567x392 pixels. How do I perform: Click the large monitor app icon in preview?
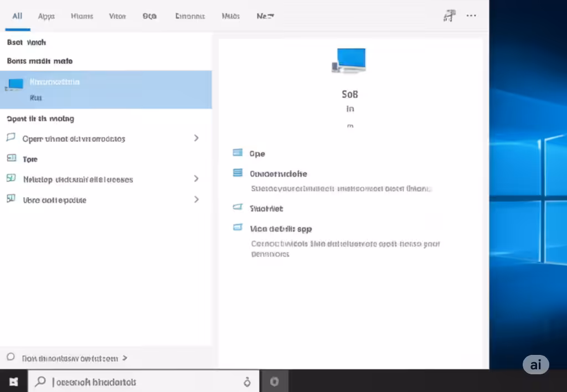[x=349, y=60]
